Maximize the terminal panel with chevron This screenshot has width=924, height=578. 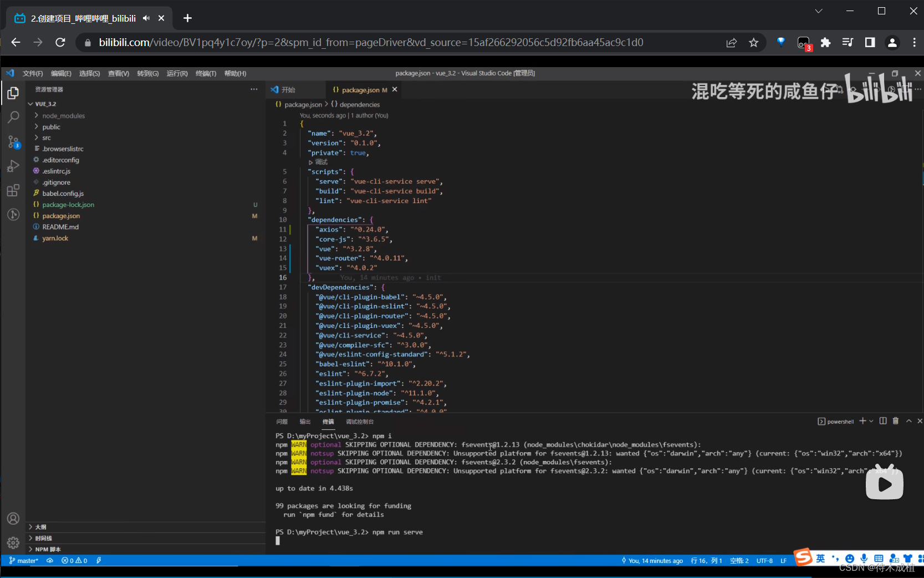coord(909,421)
